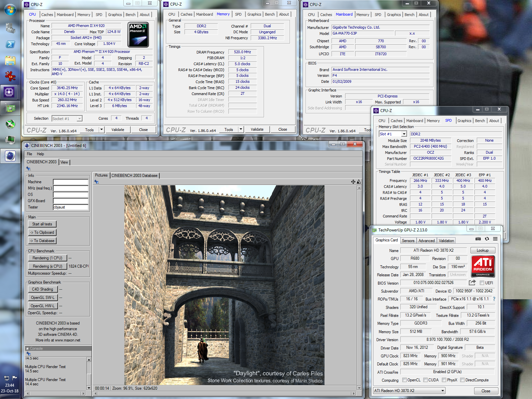Open the ATI Radeon HD 3870 X2 GPU selector dropdown

click(x=409, y=391)
